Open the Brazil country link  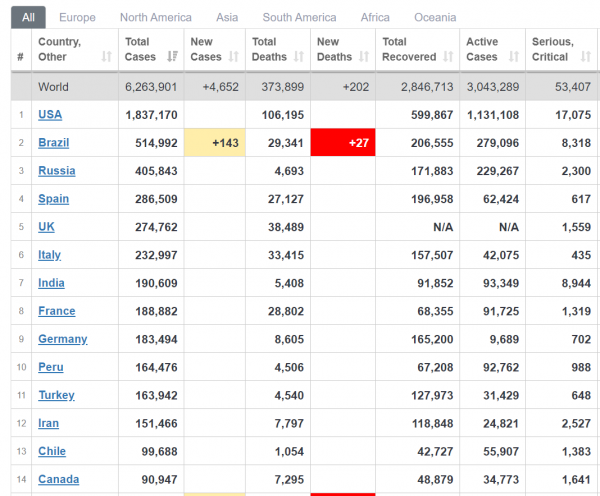click(54, 143)
